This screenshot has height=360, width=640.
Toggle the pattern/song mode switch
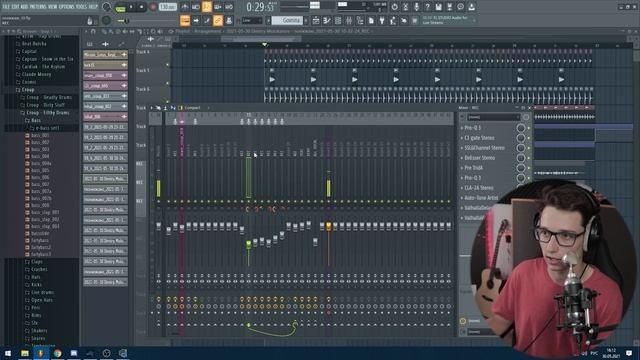click(120, 7)
